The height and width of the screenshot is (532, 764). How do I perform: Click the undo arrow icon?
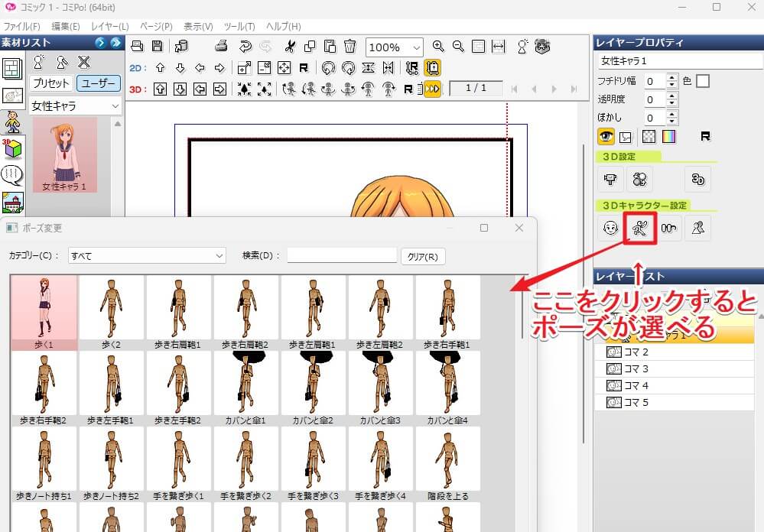click(245, 47)
